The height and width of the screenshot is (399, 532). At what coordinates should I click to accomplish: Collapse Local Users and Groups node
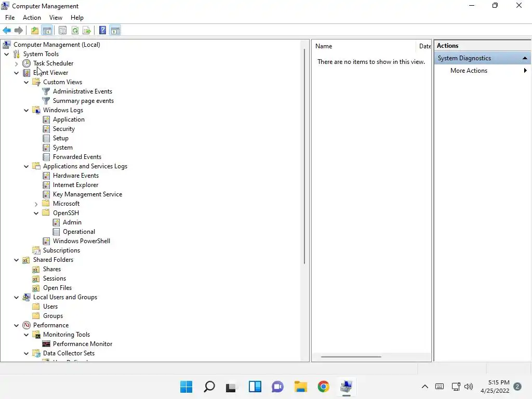[16, 298]
